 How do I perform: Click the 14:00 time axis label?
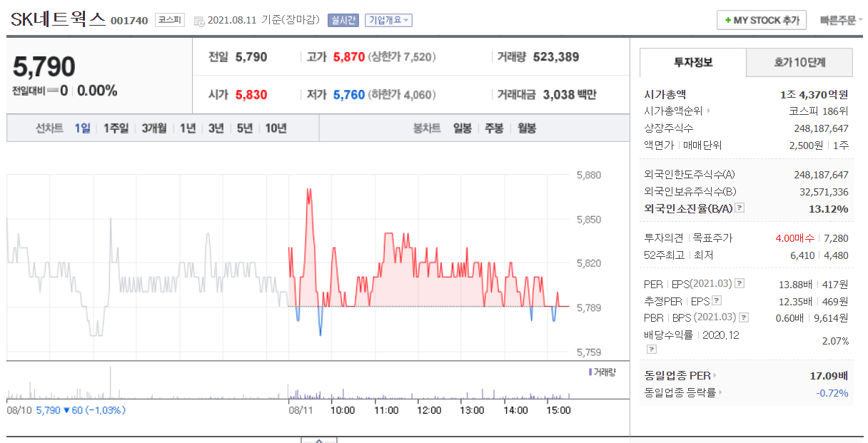point(515,410)
